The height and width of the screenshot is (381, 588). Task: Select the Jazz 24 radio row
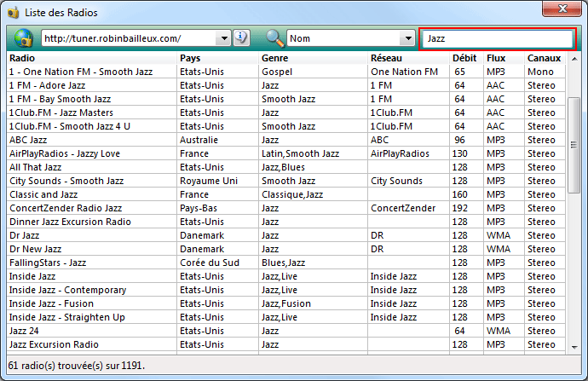pos(285,331)
